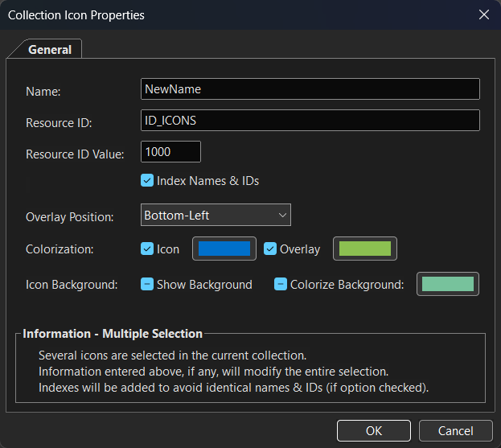
Task: Click the 'Name:' label
Action: tap(43, 92)
